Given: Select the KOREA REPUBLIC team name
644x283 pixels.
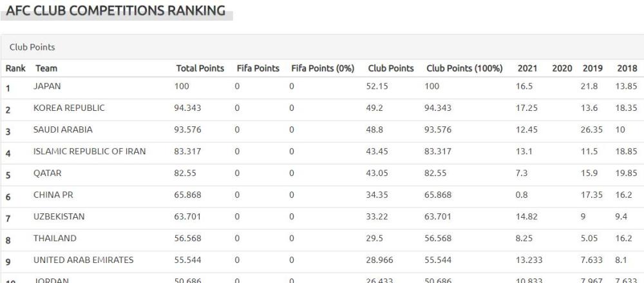Looking at the screenshot, I should [x=69, y=108].
